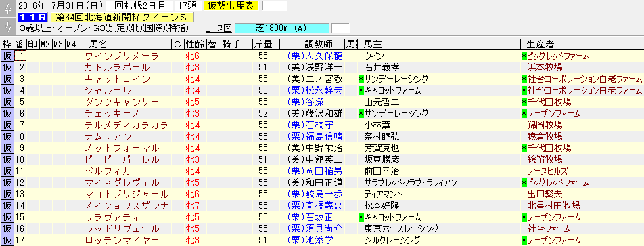Open trainer (栗)池添学
The width and height of the screenshot is (644, 246).
(x=310, y=241)
